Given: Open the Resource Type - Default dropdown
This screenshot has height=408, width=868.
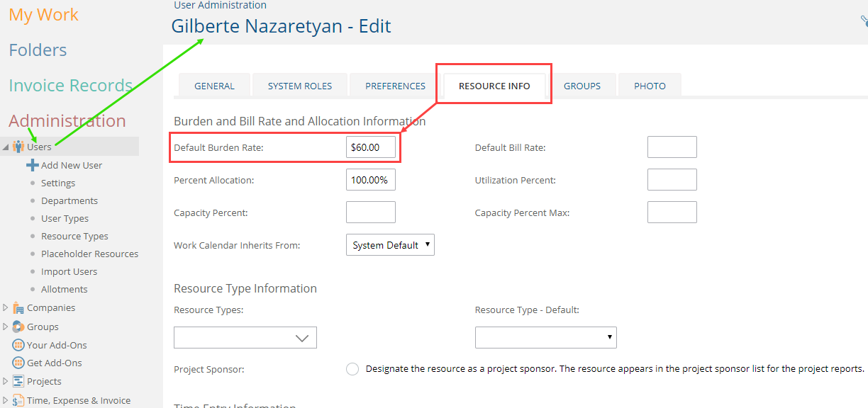Looking at the screenshot, I should point(608,337).
